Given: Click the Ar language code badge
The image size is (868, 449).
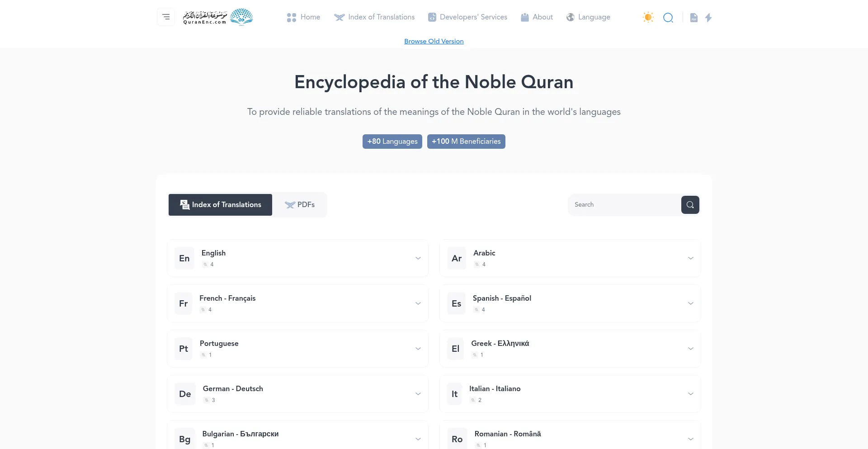Looking at the screenshot, I should (457, 258).
